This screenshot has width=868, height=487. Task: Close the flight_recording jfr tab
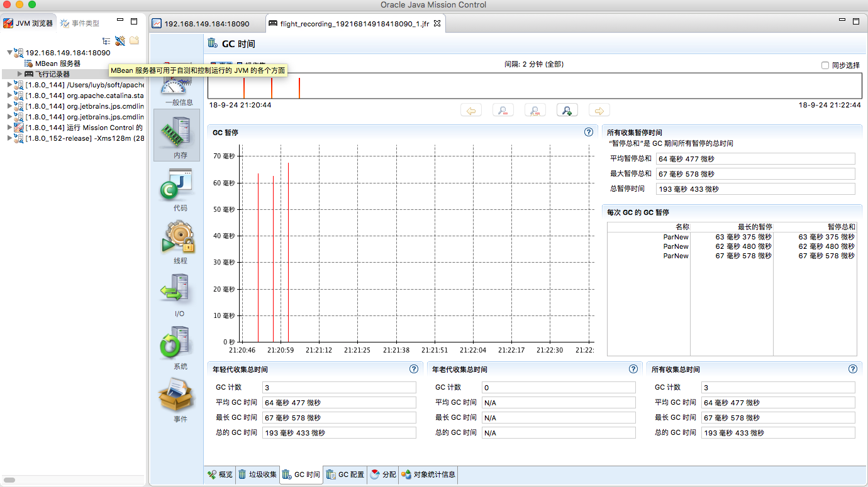pos(437,23)
